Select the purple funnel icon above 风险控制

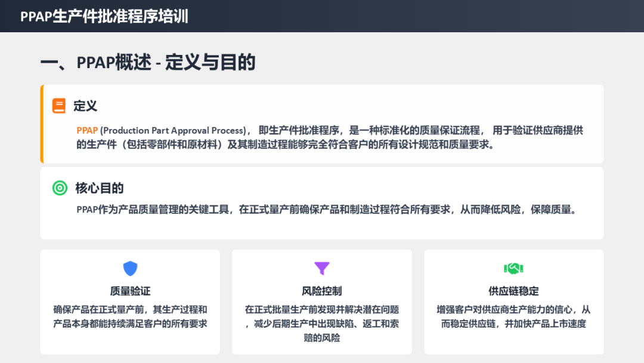click(322, 269)
